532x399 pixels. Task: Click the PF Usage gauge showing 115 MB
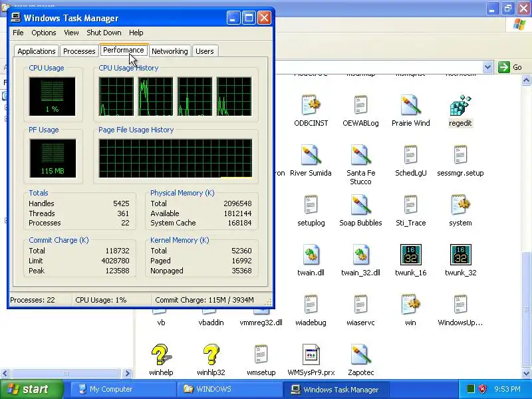53,158
